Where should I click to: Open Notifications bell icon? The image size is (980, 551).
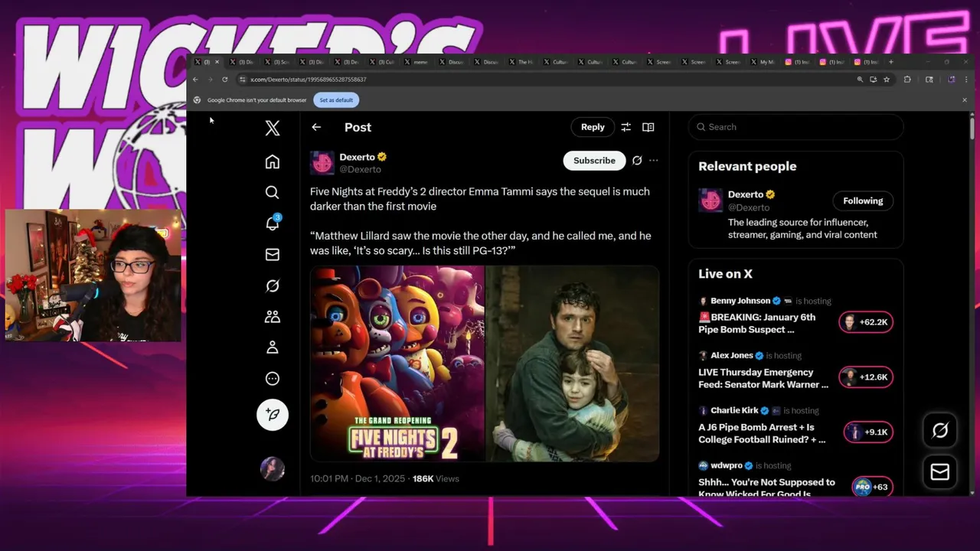(273, 223)
